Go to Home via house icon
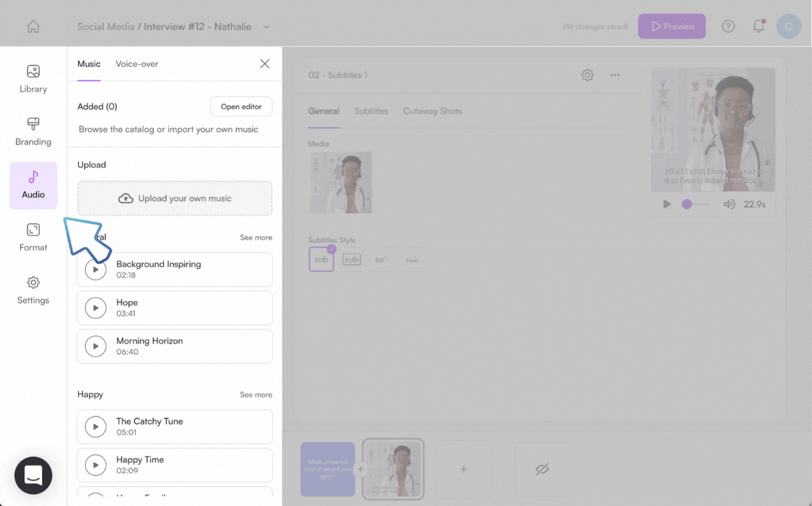 coord(33,27)
